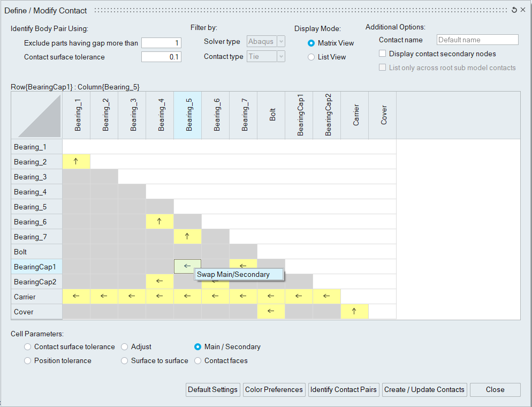Open the Contact type Tie dropdown

tap(266, 57)
